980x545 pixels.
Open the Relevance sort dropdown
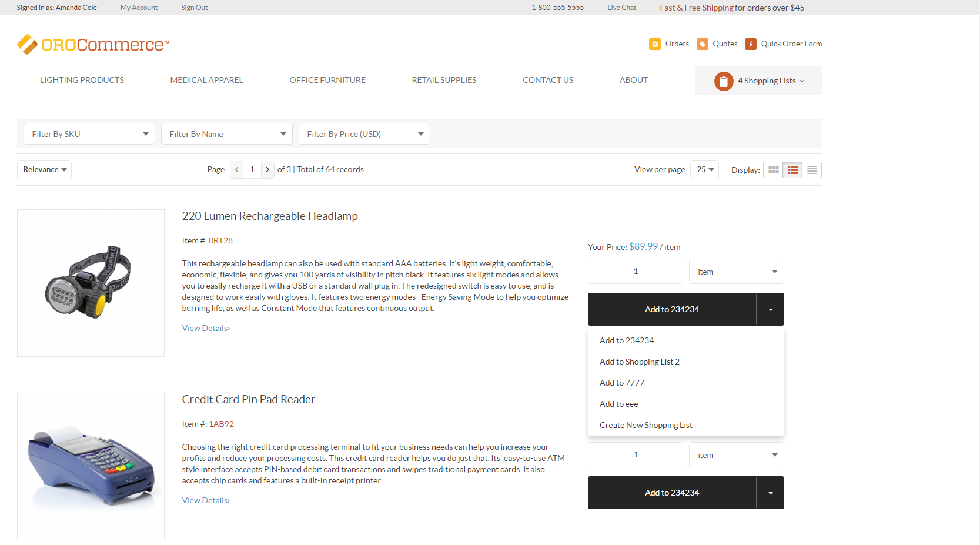44,169
